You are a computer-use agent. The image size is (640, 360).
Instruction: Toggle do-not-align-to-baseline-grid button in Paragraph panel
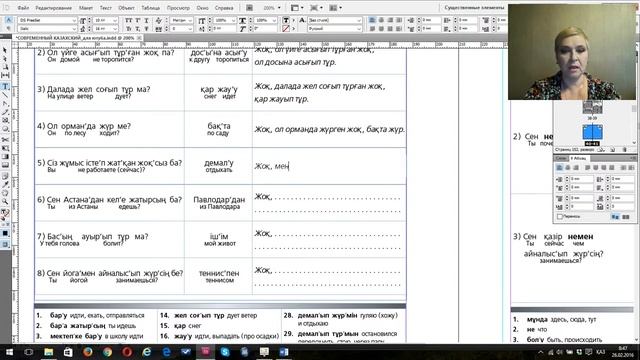615,217
